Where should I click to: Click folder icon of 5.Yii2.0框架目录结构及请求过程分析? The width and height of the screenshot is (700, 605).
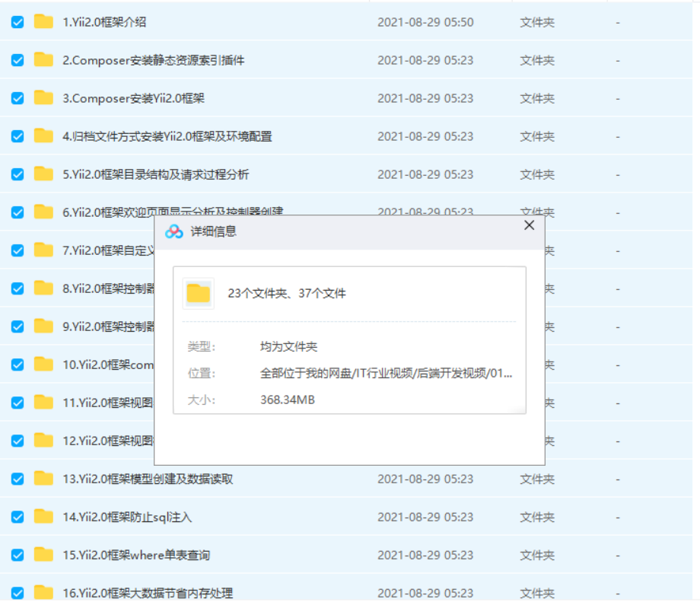click(43, 174)
